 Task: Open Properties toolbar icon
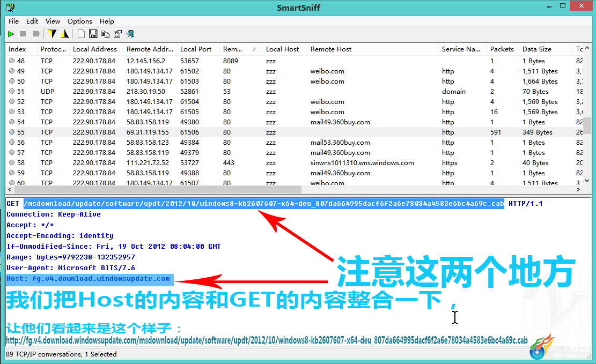pos(118,34)
